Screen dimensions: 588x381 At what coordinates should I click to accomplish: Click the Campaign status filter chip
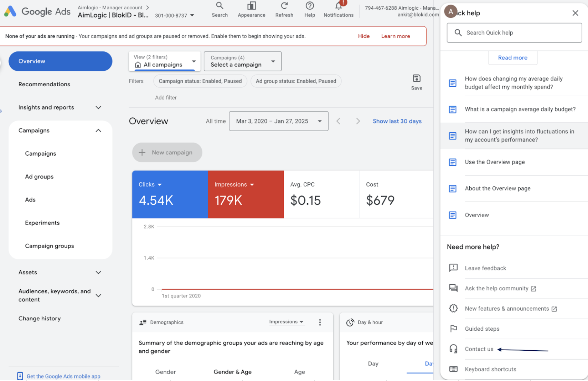pos(200,81)
